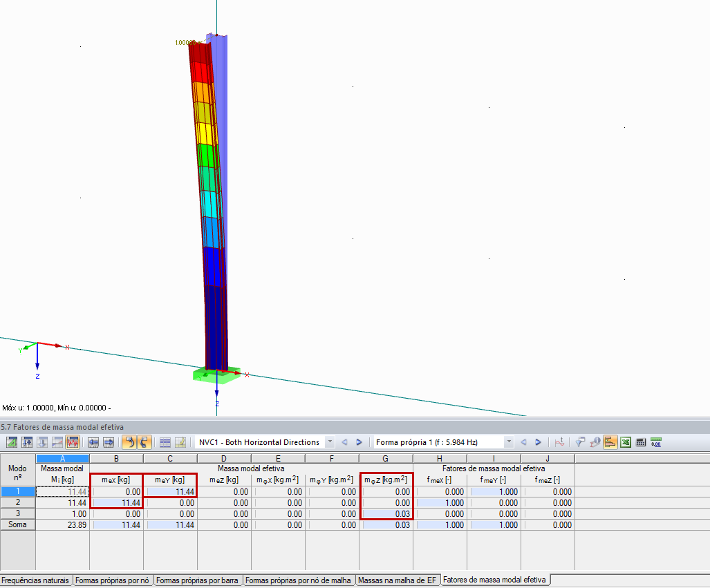This screenshot has width=710, height=588.
Task: Click the Massa modal efetiva group header
Action: tap(252, 468)
